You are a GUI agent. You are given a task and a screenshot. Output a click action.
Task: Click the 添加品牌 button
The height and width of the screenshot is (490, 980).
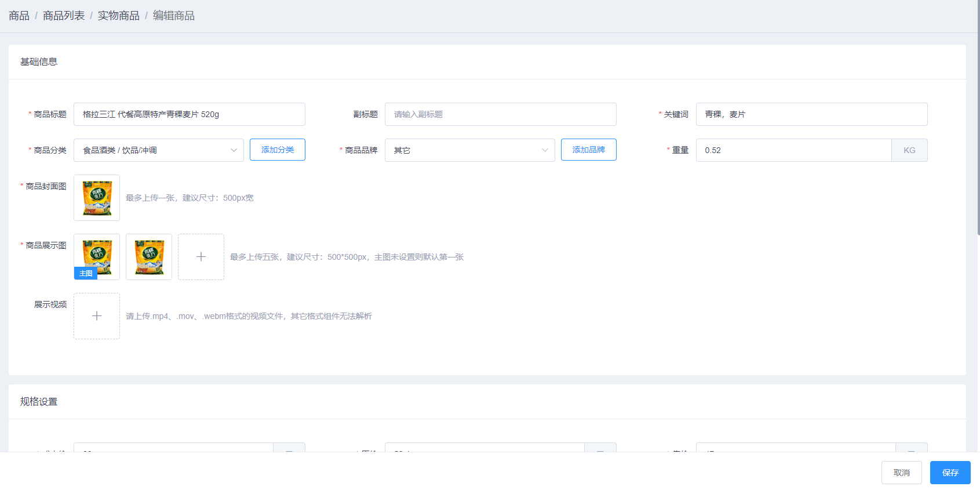(588, 150)
